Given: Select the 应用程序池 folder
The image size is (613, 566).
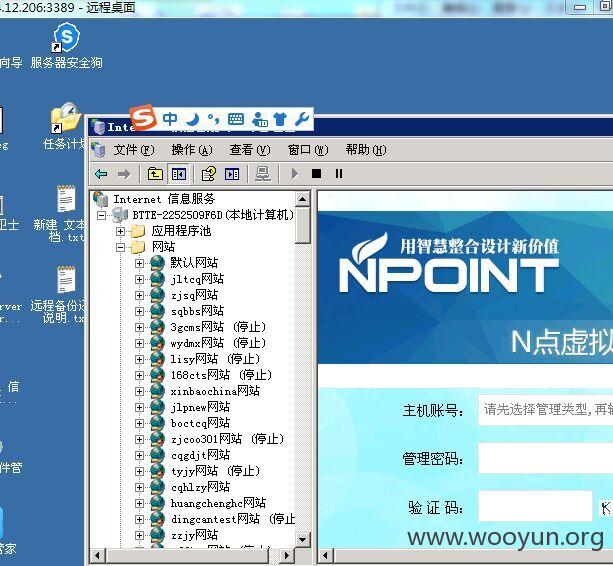Looking at the screenshot, I should (181, 231).
